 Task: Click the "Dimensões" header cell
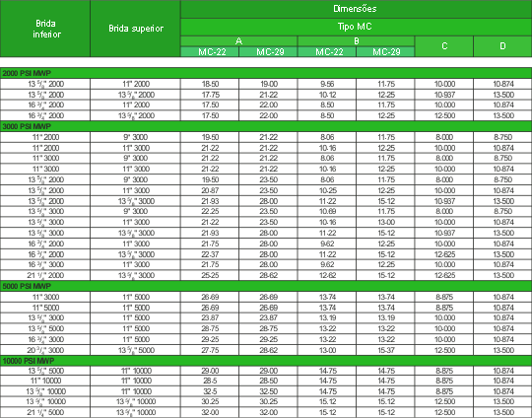click(356, 9)
